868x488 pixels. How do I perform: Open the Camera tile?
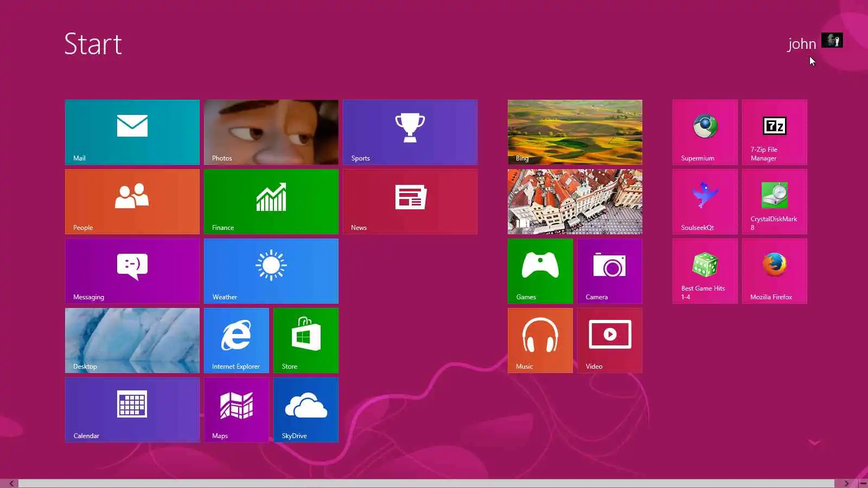[x=610, y=271]
